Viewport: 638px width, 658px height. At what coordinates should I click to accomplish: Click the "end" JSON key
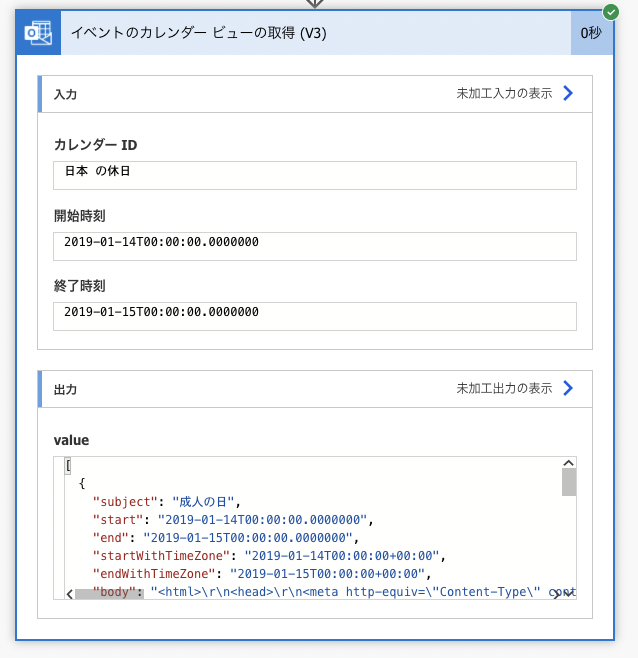110,538
